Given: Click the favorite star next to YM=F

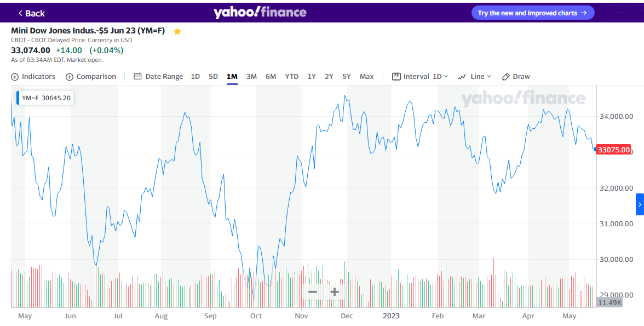Looking at the screenshot, I should click(x=177, y=31).
